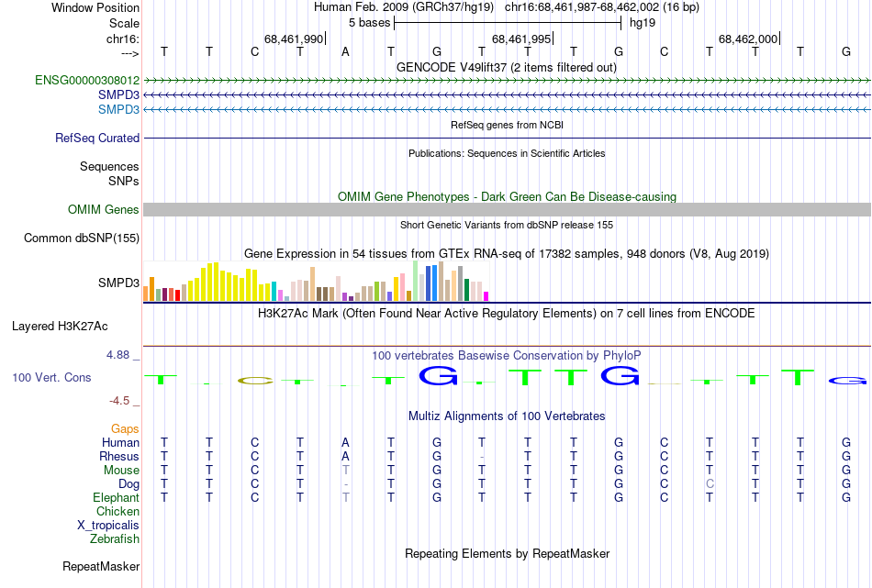Click the Gene Expression in 54 tissues title
Screen dimensions: 872x588
pos(507,254)
